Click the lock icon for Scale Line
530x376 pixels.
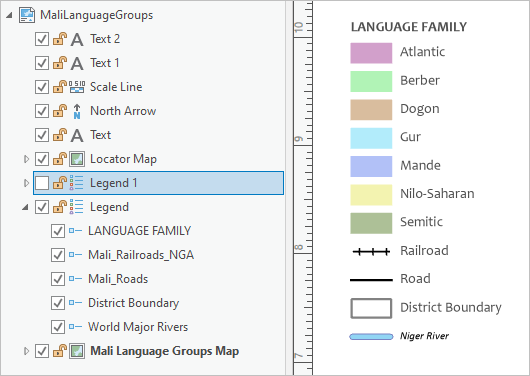coord(60,87)
